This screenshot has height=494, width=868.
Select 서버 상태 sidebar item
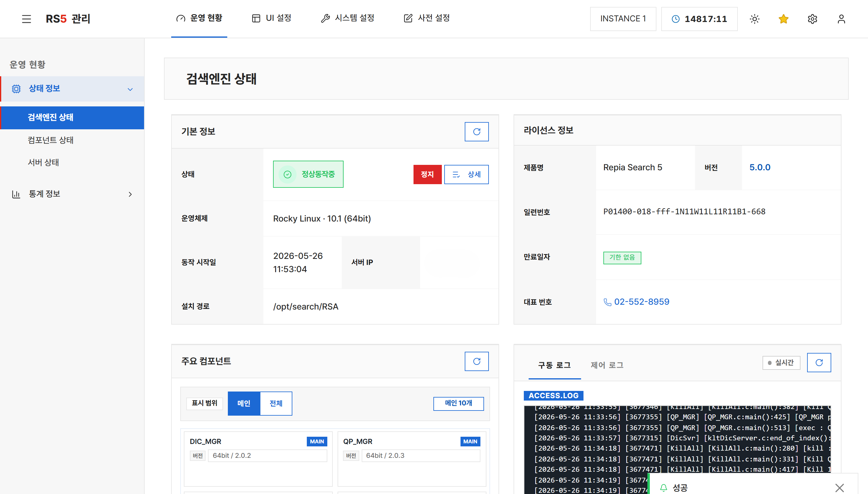click(x=72, y=162)
